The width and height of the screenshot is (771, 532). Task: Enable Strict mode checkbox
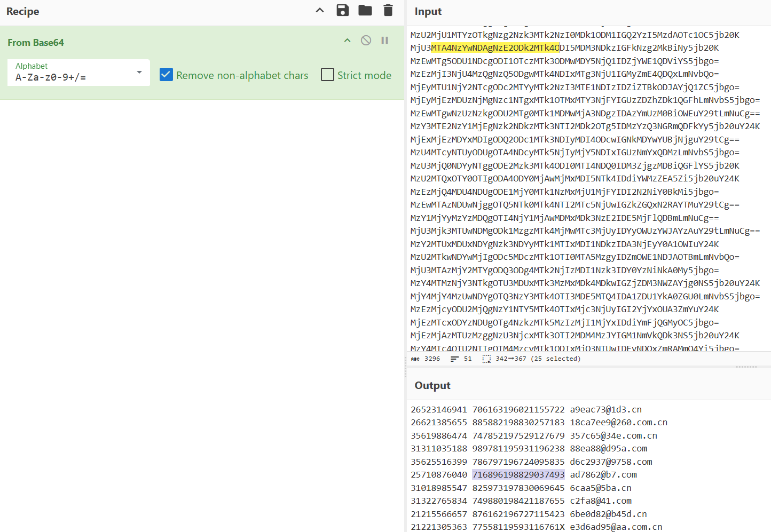327,75
